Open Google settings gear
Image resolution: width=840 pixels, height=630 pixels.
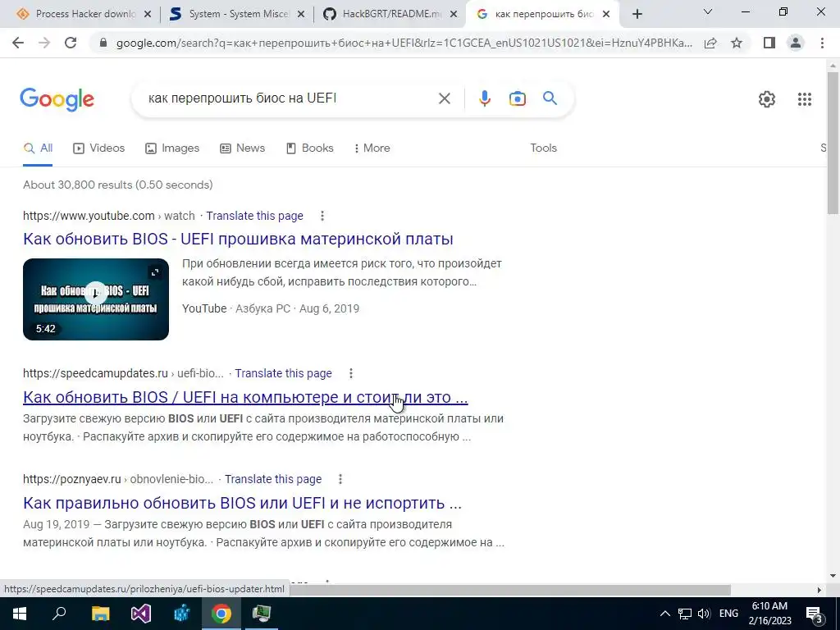[767, 99]
